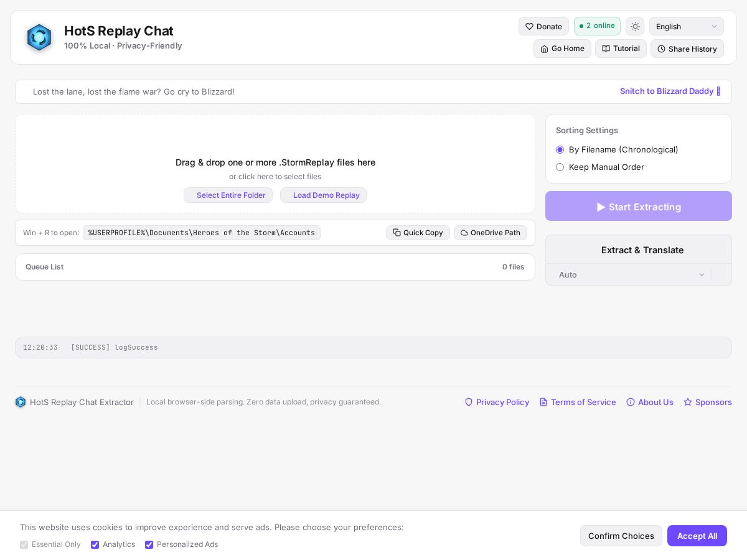The image size is (747, 560).
Task: Click the replay folder path text field
Action: tap(202, 233)
